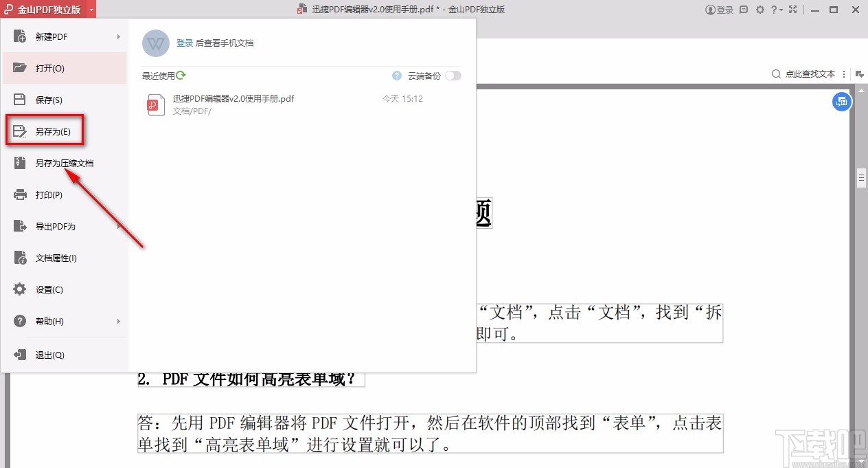The image size is (868, 468).
Task: Click the blue floating tool icon over the document
Action: (x=841, y=102)
